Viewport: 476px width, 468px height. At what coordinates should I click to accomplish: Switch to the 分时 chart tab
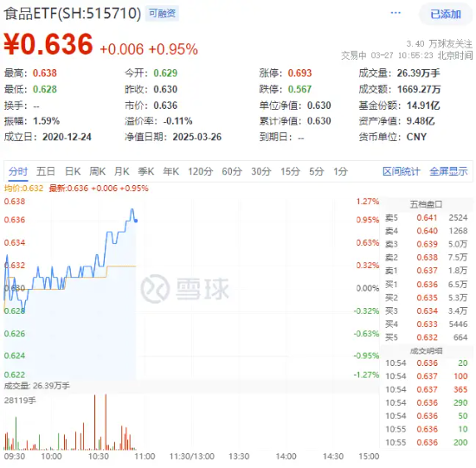coord(18,171)
